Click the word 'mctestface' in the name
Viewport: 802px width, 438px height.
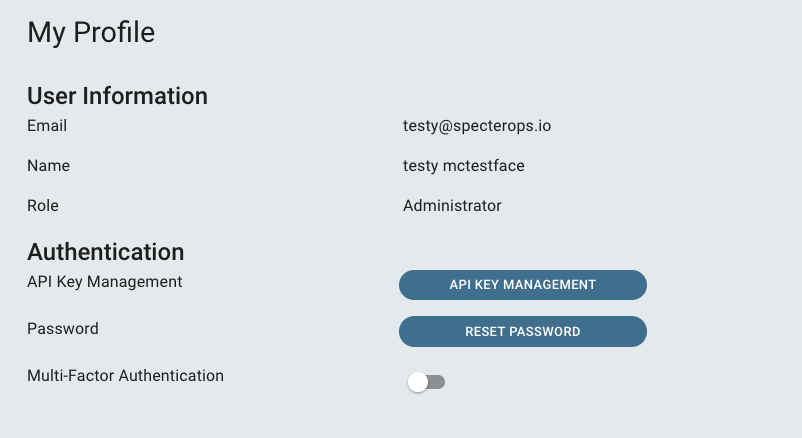point(483,166)
